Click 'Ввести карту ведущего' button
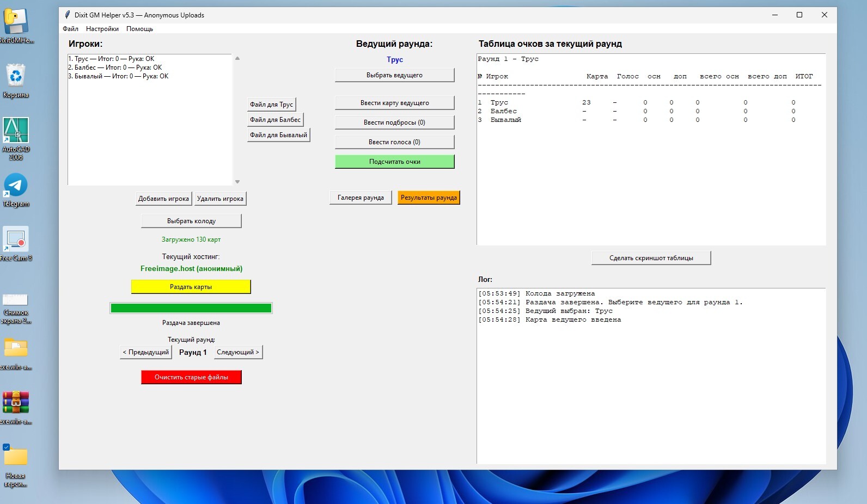Image resolution: width=867 pixels, height=504 pixels. click(x=394, y=103)
